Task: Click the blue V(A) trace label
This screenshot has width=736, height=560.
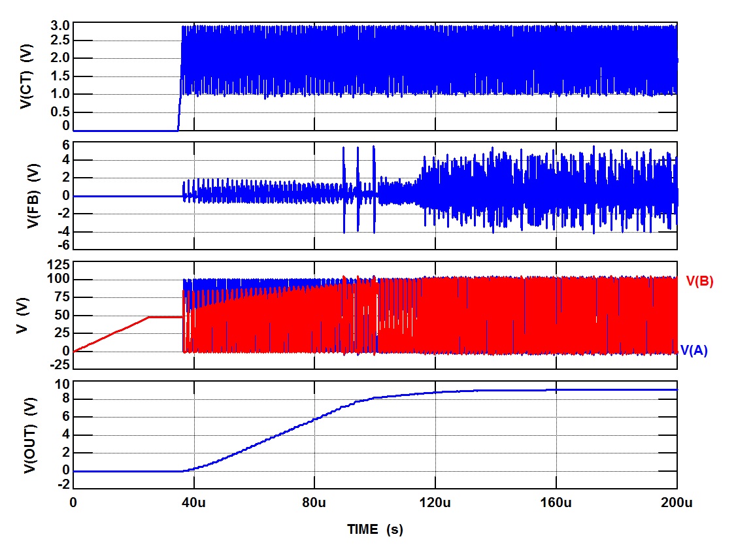Action: [x=694, y=351]
